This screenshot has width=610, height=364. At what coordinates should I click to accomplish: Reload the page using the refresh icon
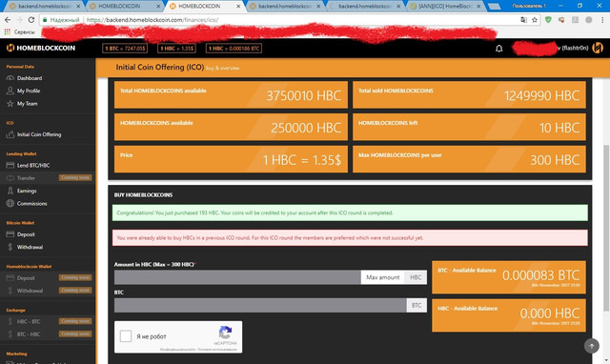(x=31, y=20)
